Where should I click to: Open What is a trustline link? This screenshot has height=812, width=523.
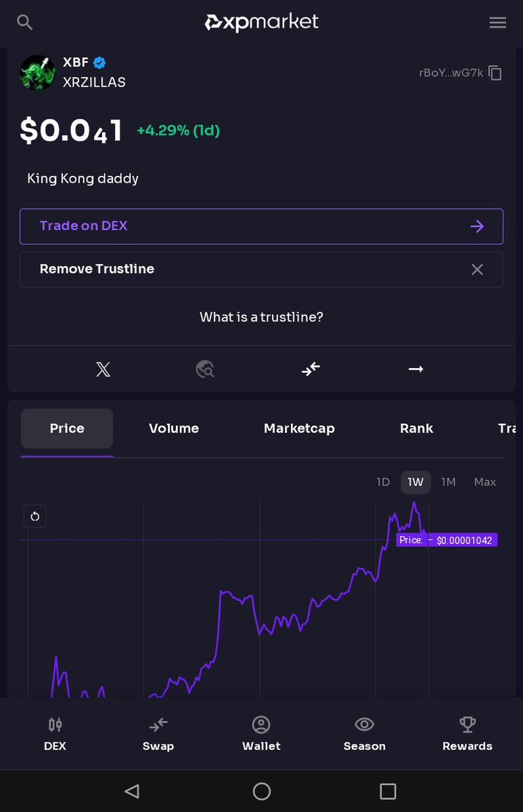pos(261,317)
